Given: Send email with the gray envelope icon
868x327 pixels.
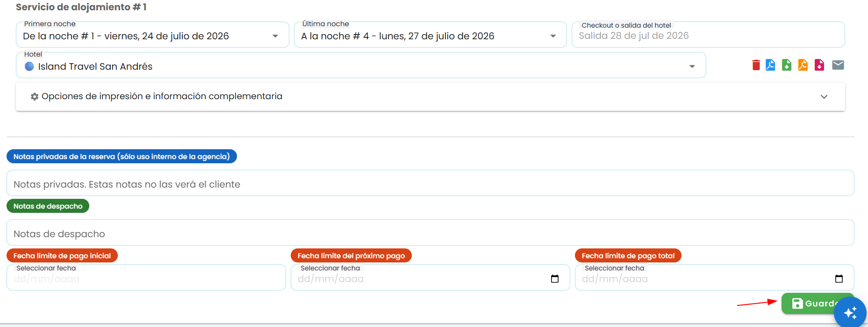Looking at the screenshot, I should 838,65.
